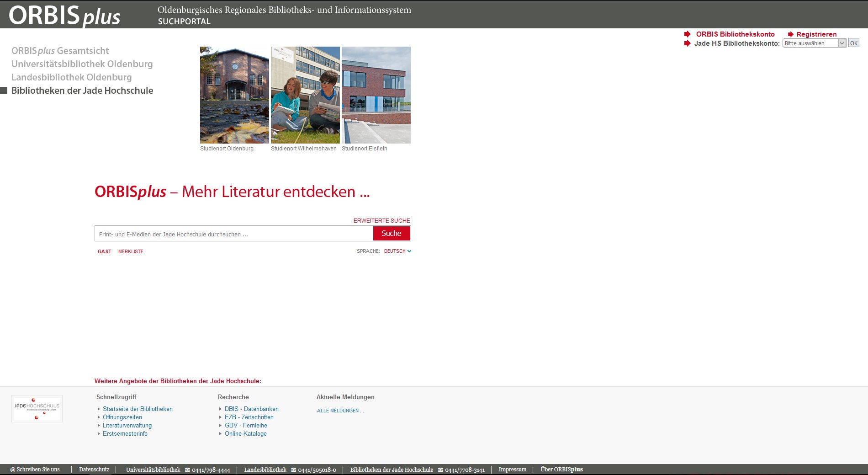Open the Impressum footer link
The height and width of the screenshot is (475, 868).
513,470
